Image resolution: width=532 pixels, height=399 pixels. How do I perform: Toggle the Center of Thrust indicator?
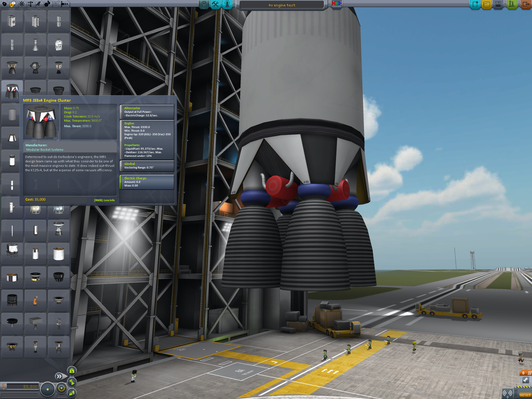point(72,382)
